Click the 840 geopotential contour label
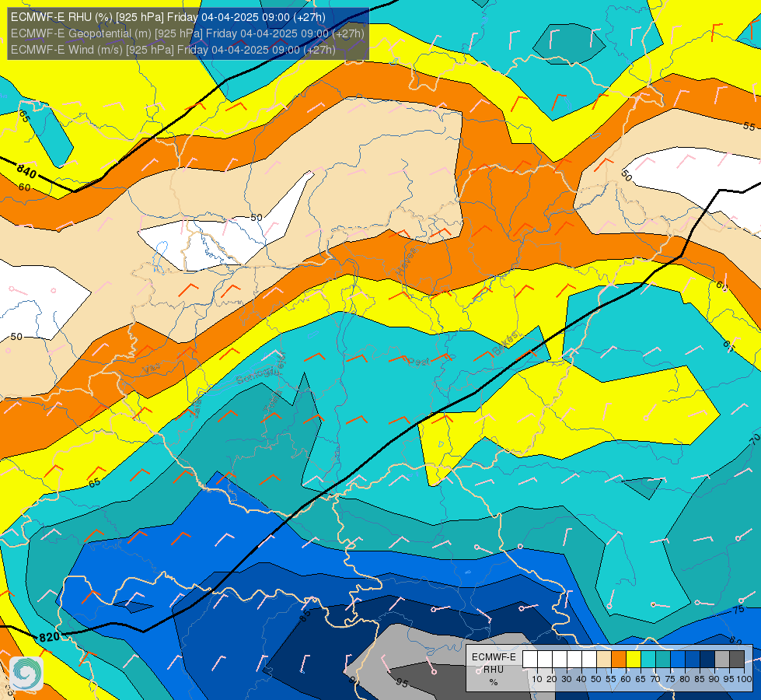761x700 pixels. coord(26,171)
